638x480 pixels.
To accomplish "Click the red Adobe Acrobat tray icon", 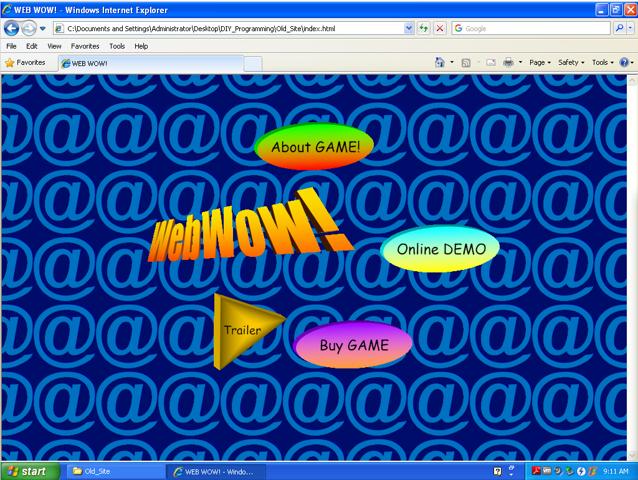I will point(536,471).
